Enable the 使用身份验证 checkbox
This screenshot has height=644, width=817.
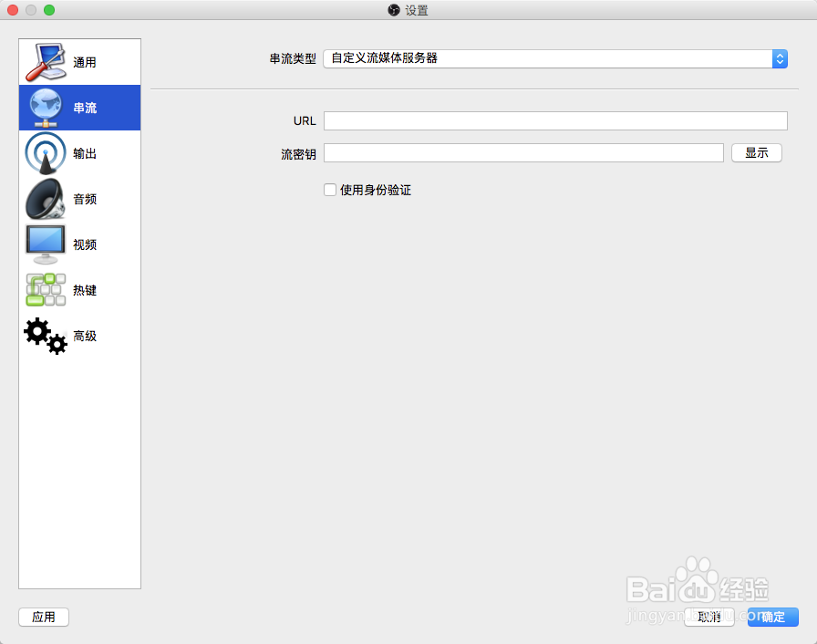[330, 190]
